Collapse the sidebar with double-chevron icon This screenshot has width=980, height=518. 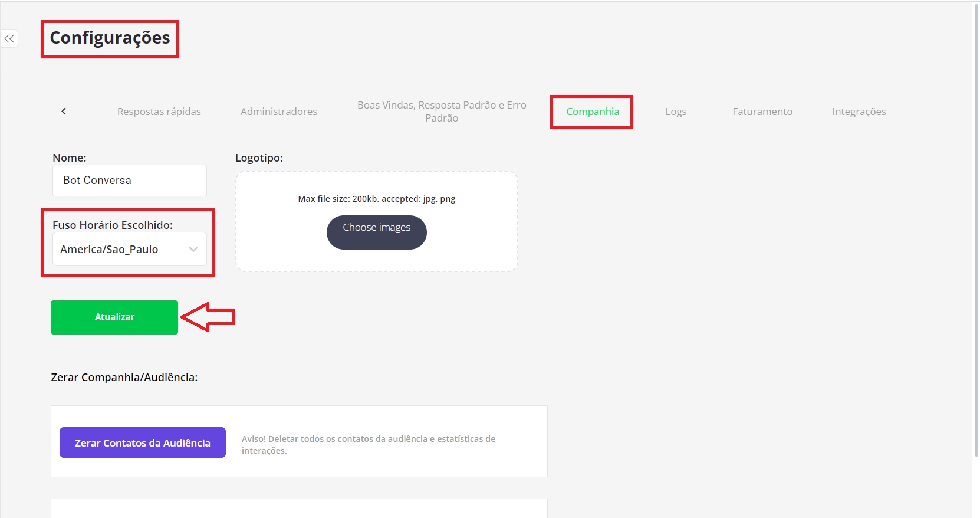[9, 39]
